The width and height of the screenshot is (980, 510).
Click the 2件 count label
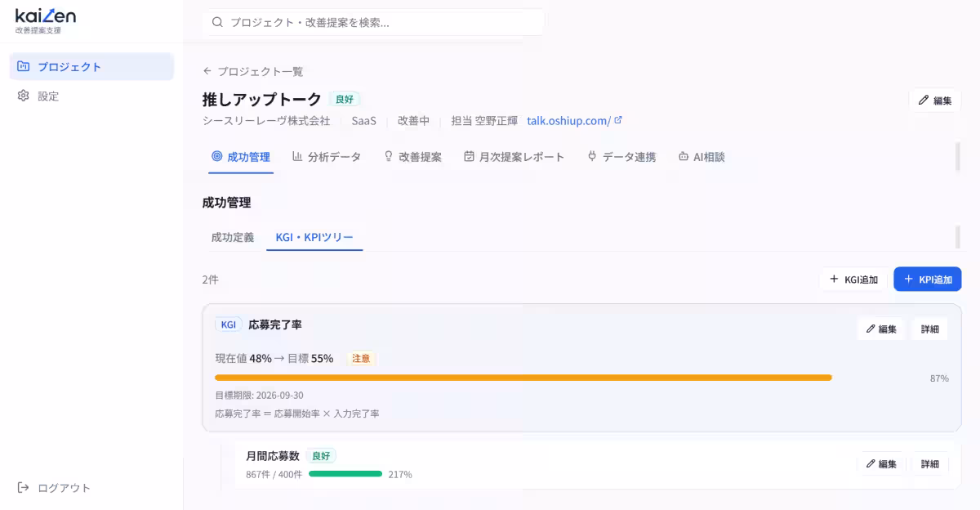coord(211,280)
